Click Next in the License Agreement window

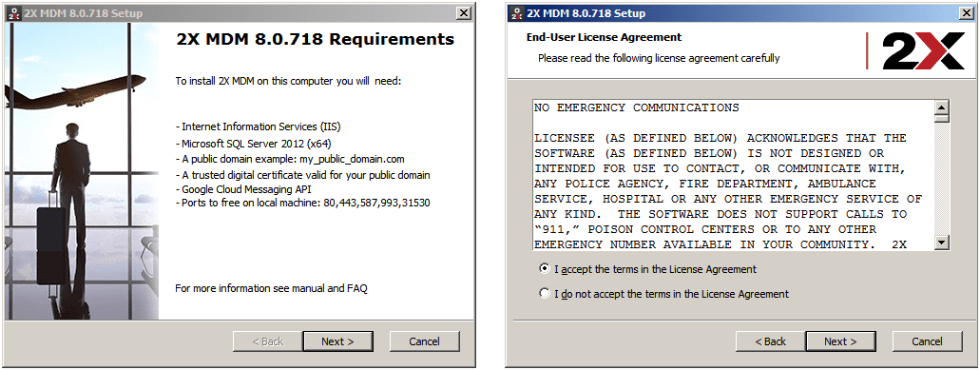click(x=840, y=341)
